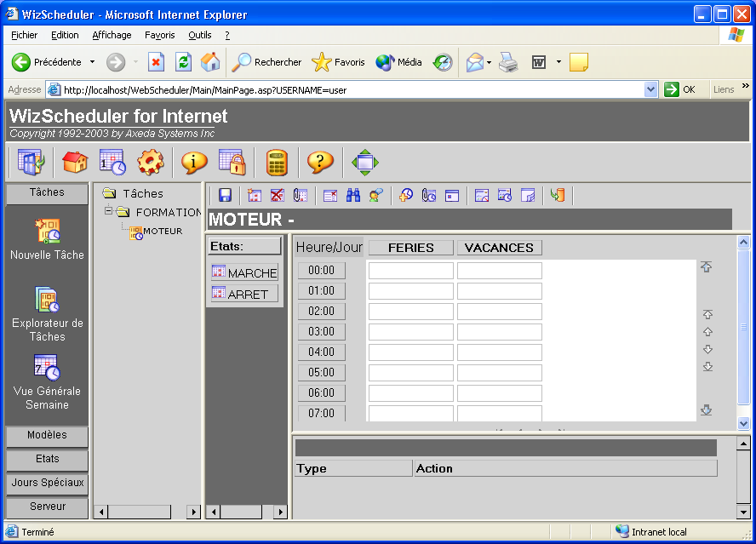Open the ? help menu

[227, 35]
